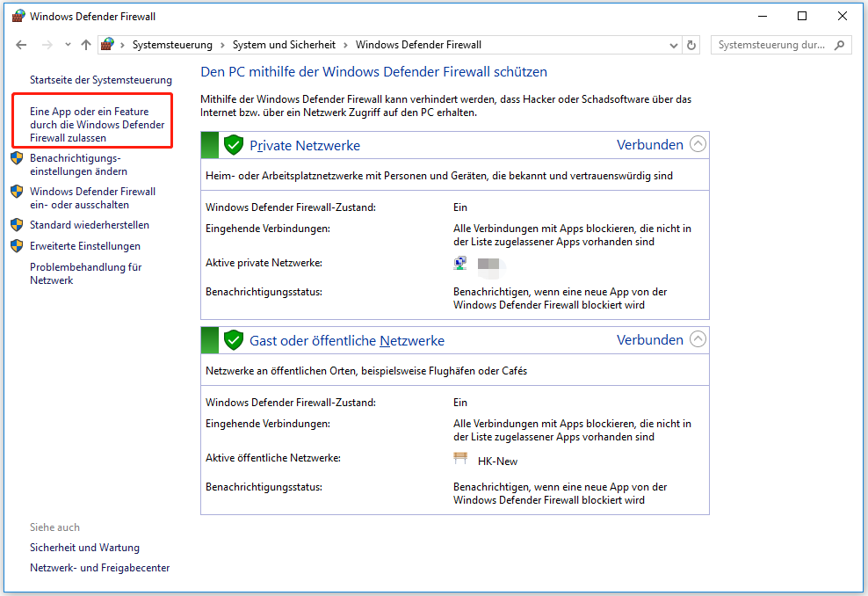Click 'Aktive private Netzwerke:' label
This screenshot has width=868, height=596.
(x=264, y=263)
